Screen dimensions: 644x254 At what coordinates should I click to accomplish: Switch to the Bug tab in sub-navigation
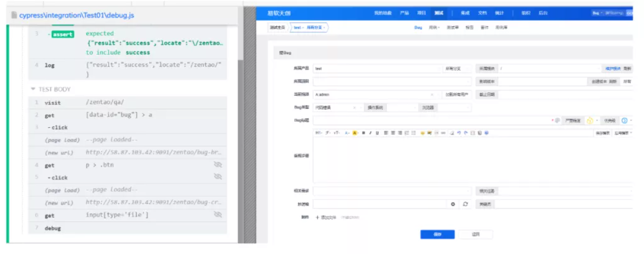(x=418, y=27)
